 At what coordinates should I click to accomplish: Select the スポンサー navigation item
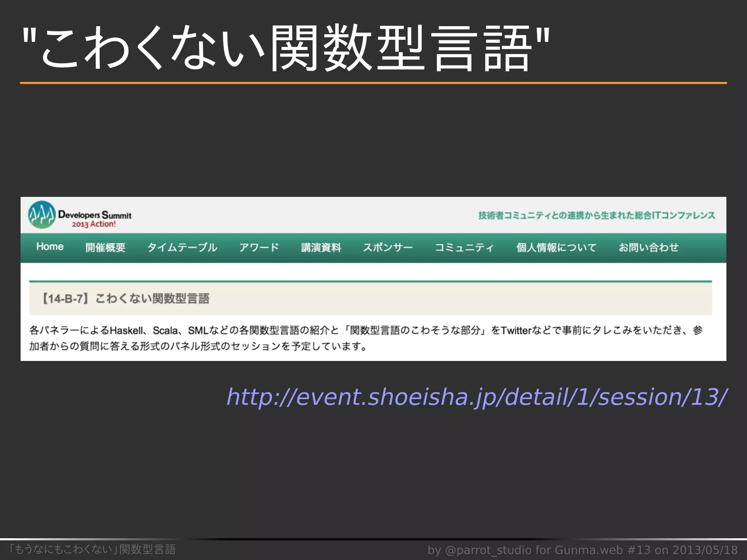click(388, 248)
